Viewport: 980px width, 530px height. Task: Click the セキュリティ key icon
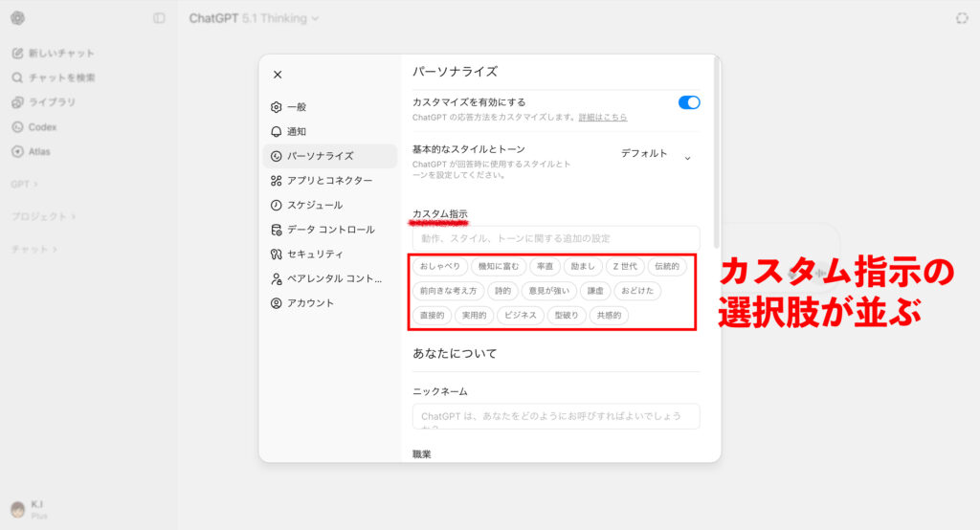[277, 254]
